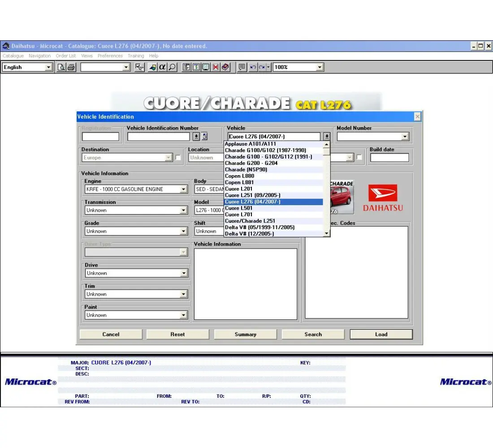Click the red X toolbar icon

[216, 67]
